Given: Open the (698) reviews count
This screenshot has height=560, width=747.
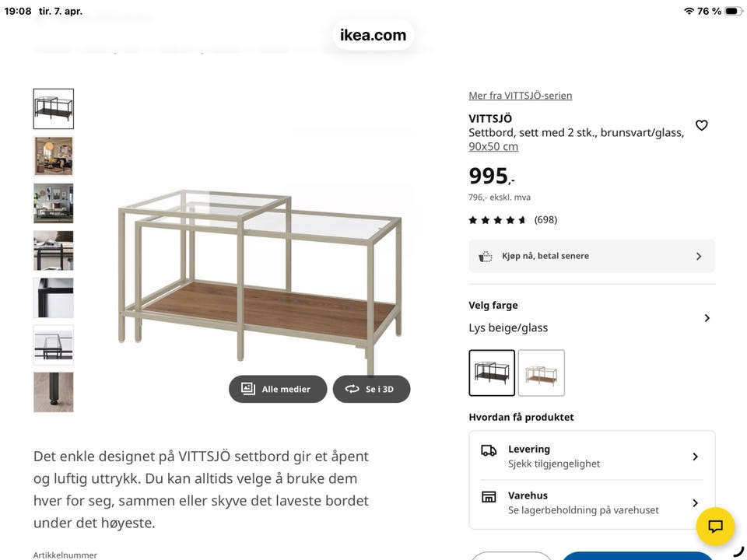Looking at the screenshot, I should [x=545, y=220].
